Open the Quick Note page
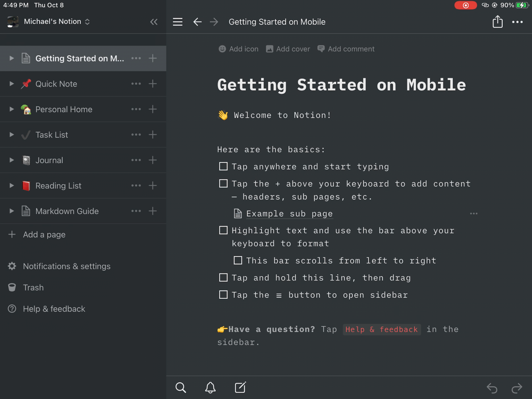The width and height of the screenshot is (532, 399). click(x=56, y=84)
